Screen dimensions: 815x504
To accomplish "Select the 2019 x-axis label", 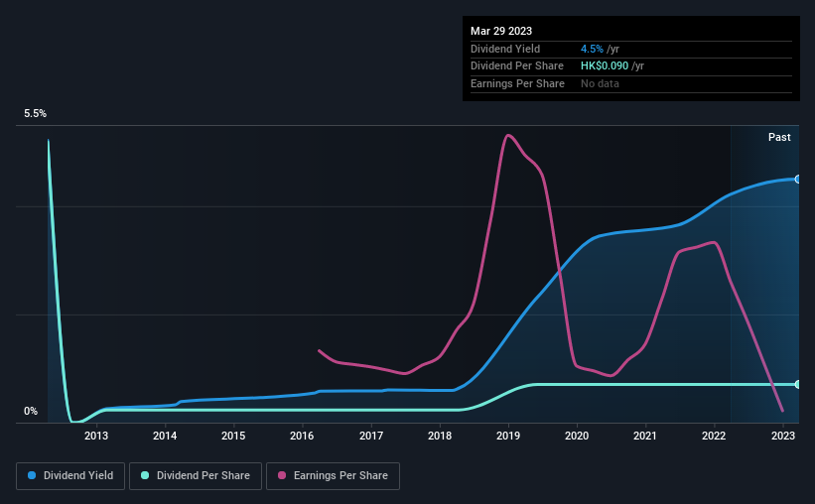I will (508, 436).
